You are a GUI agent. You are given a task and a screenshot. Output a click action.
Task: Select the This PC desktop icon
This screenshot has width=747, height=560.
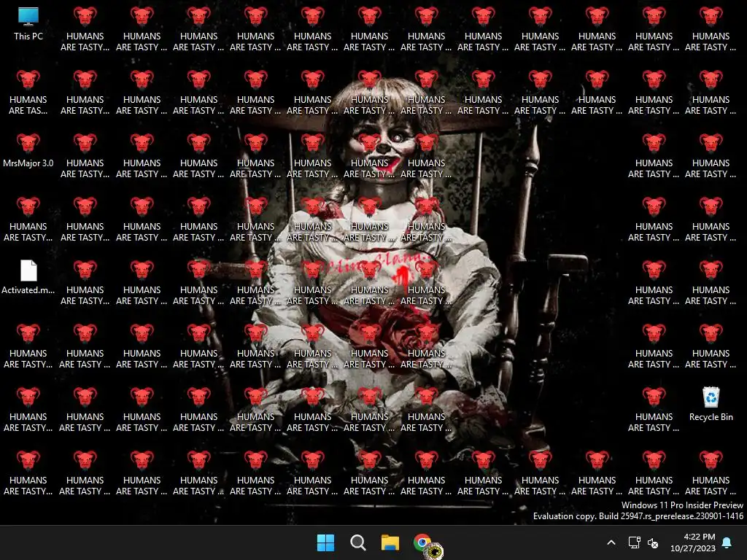(x=28, y=24)
